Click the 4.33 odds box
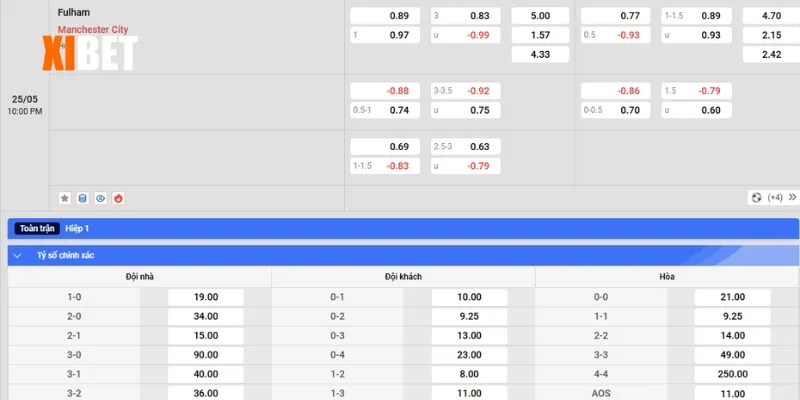 (x=540, y=54)
